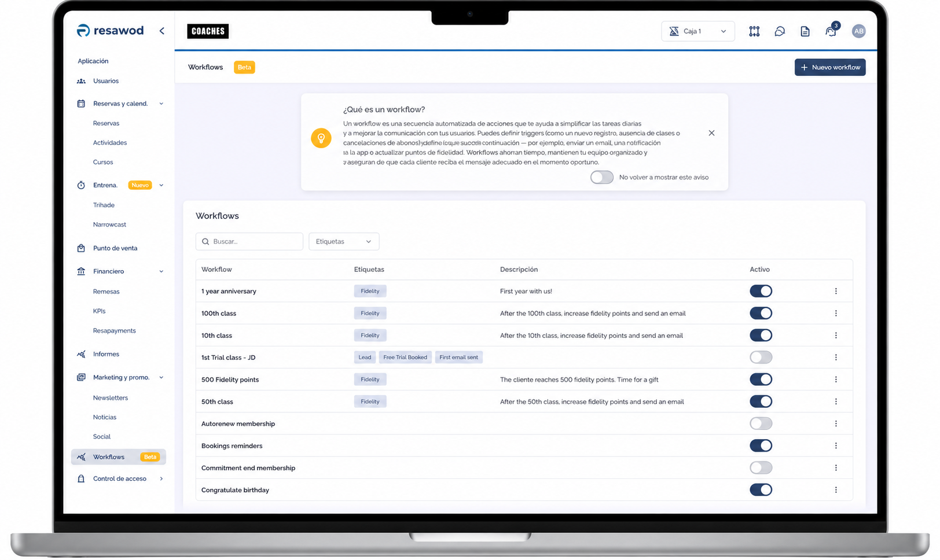Open three-dot menu for Congratulate birthday
The width and height of the screenshot is (940, 560).
tap(836, 490)
